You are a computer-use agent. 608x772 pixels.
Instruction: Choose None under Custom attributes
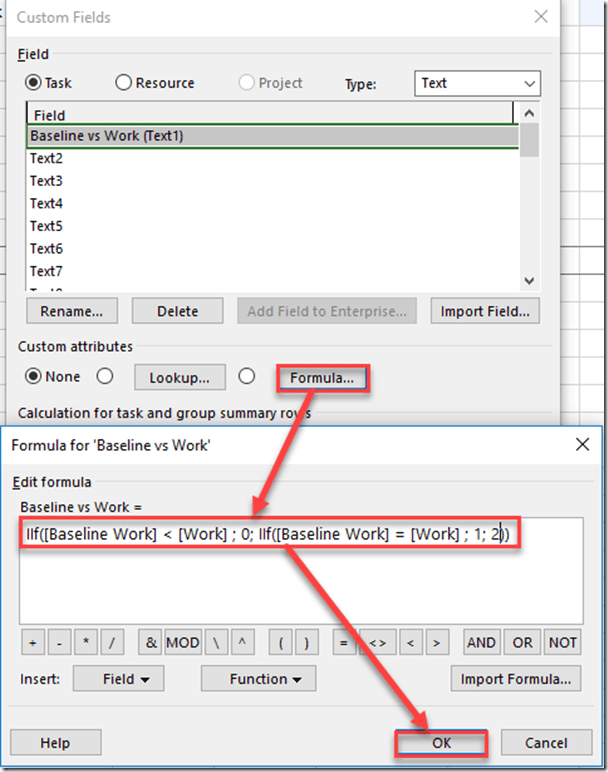pyautogui.click(x=34, y=377)
